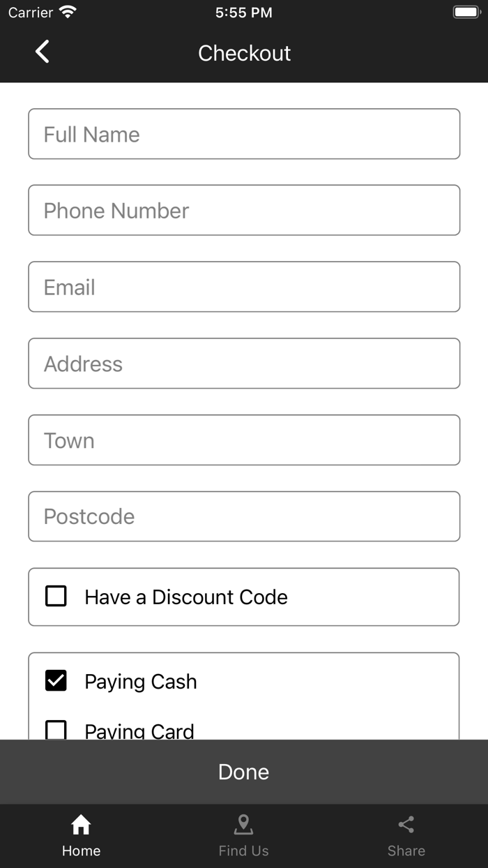Go back using the header arrow
The image size is (488, 868).
coord(43,52)
